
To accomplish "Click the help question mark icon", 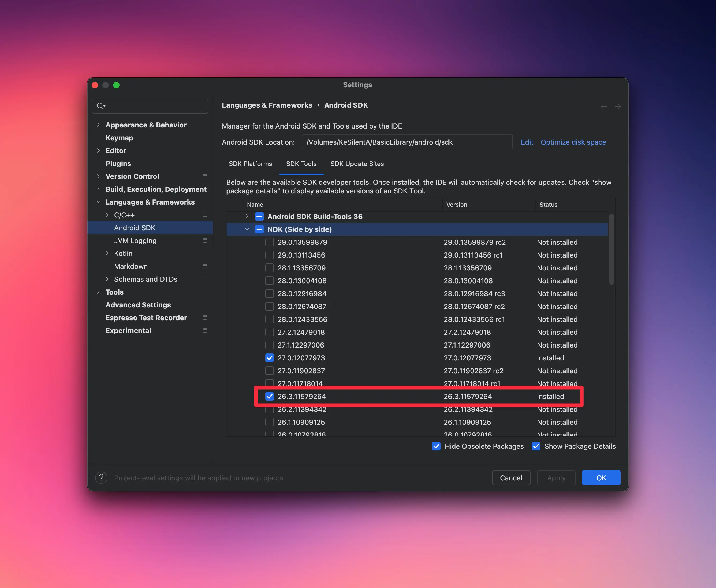I will (x=101, y=478).
